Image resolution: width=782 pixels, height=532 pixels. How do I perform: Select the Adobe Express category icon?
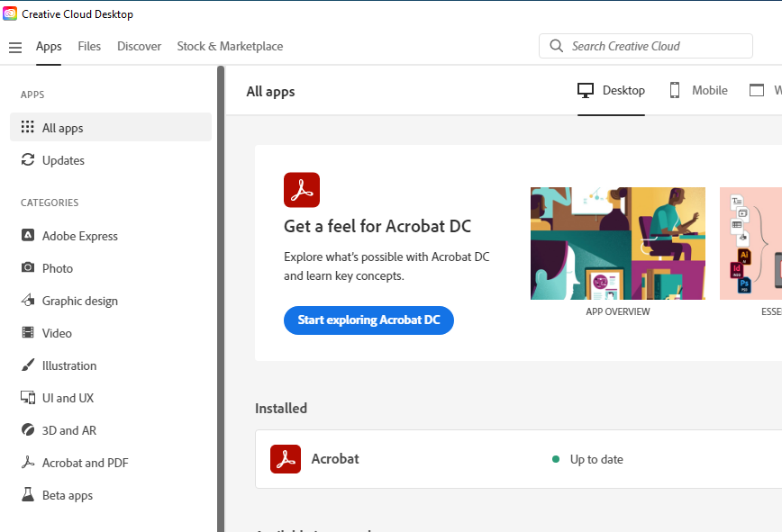(27, 236)
